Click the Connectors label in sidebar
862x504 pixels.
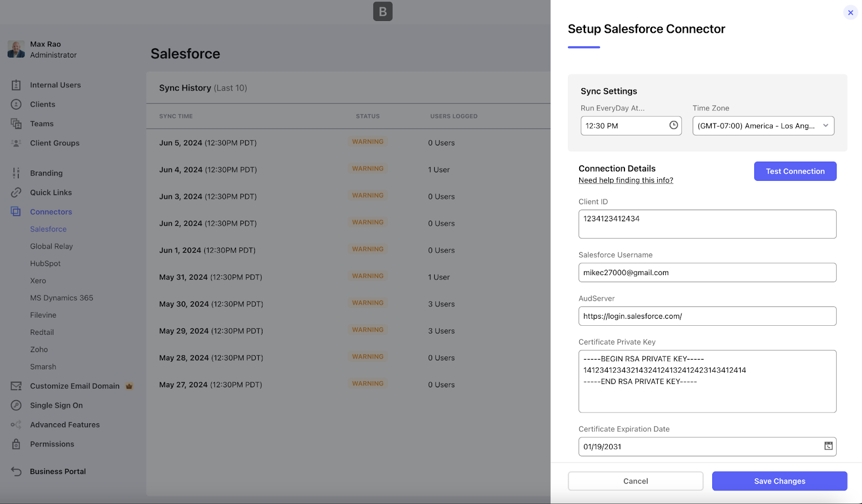[x=51, y=212]
